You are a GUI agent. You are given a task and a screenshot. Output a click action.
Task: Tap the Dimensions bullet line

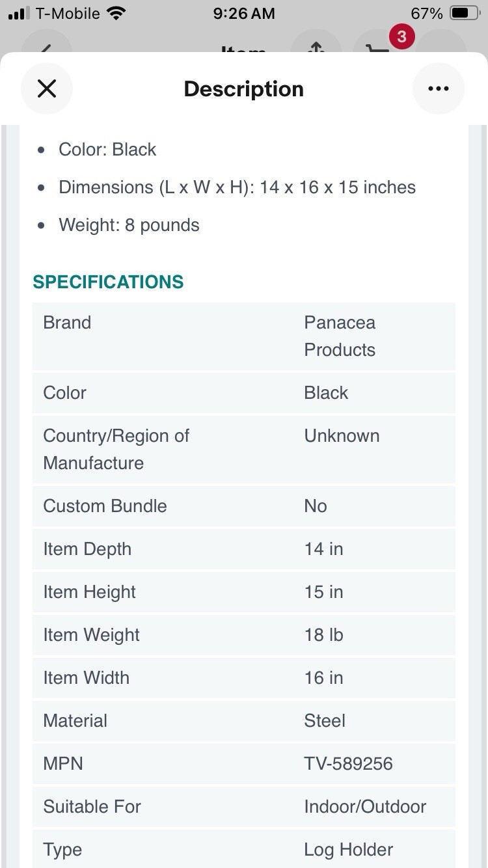(x=237, y=187)
